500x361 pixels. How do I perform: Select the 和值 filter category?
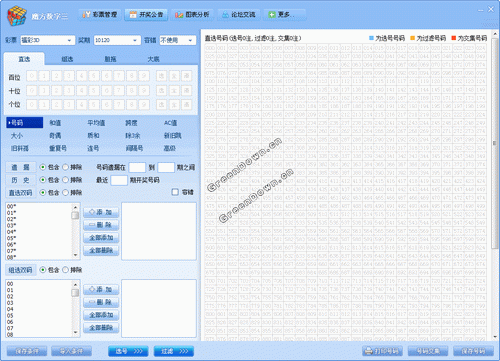pos(55,123)
